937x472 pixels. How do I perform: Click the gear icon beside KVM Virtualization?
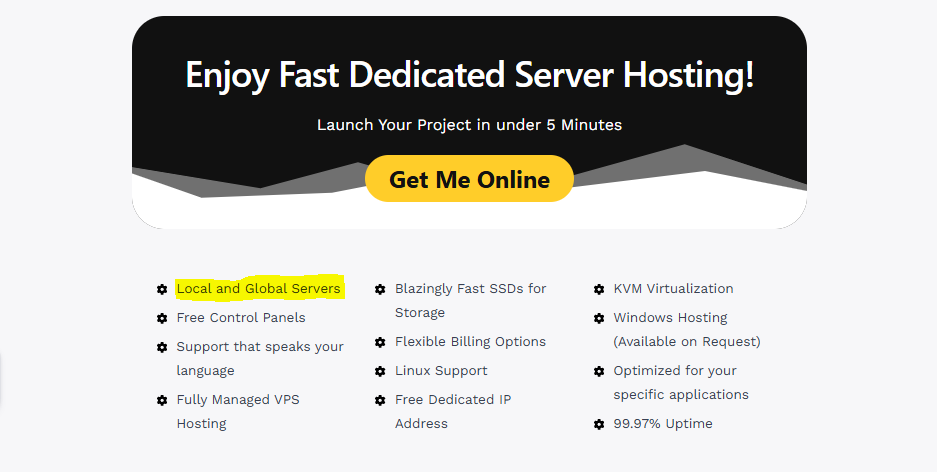pos(599,289)
